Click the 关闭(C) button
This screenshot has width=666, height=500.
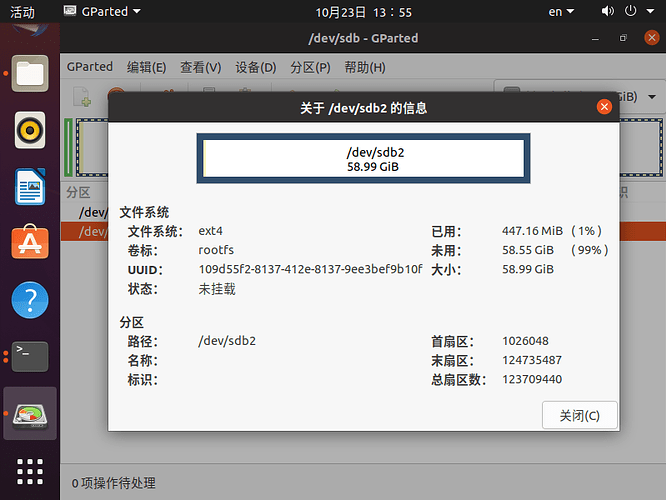(x=579, y=415)
